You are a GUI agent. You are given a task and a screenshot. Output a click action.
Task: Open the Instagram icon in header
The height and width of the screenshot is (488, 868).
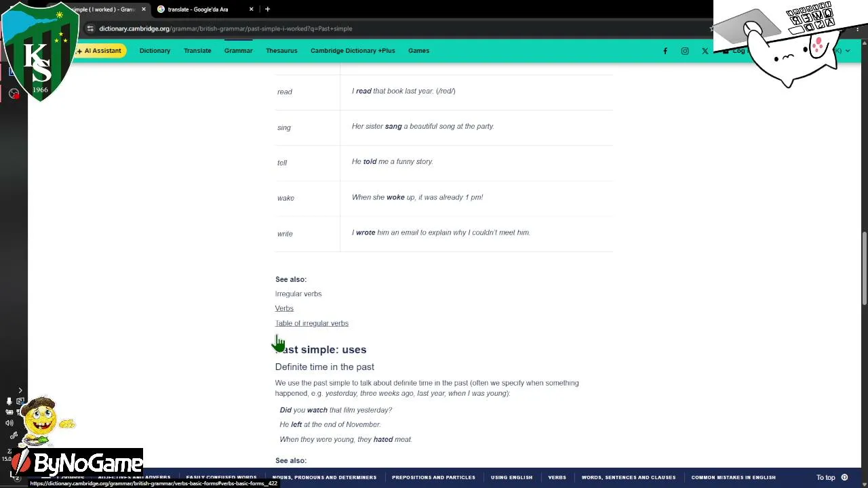click(x=685, y=51)
